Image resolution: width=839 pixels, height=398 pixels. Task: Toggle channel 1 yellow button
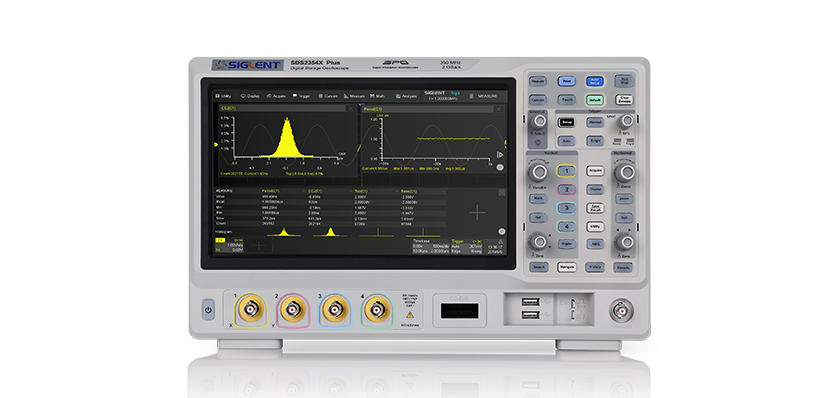pyautogui.click(x=566, y=171)
